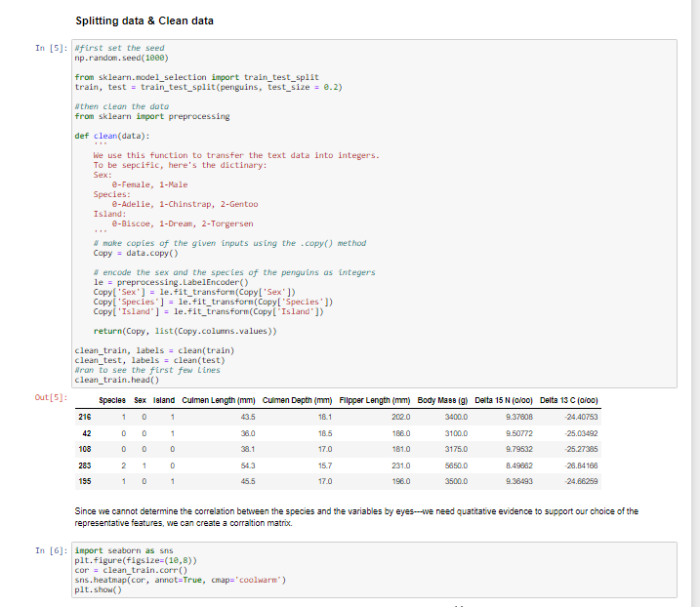Viewport: 700px width, 607px height.
Task: Click the Body Mass (g) column header
Action: pyautogui.click(x=442, y=400)
